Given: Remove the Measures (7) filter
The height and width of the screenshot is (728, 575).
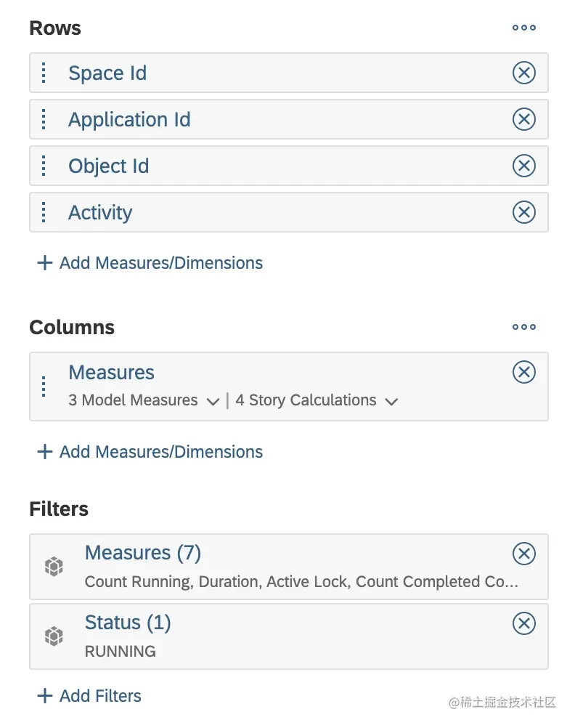Looking at the screenshot, I should point(523,554).
